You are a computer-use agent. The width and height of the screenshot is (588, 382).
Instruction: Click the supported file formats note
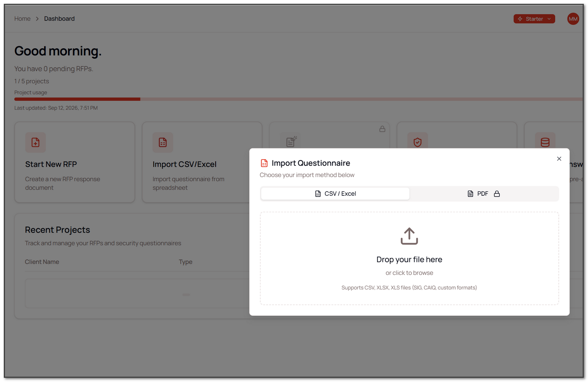pyautogui.click(x=409, y=288)
